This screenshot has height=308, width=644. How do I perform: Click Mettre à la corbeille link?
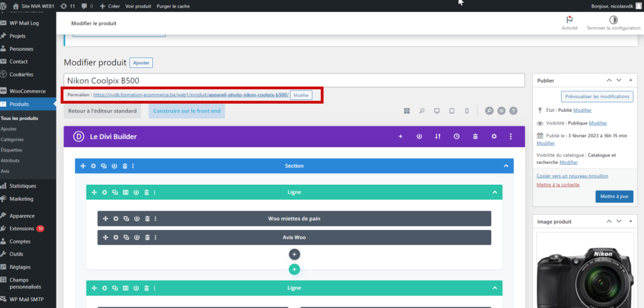pyautogui.click(x=558, y=185)
